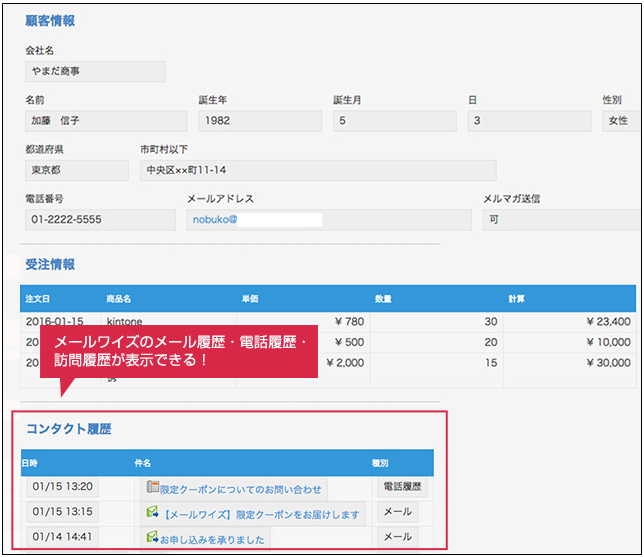Select the prefecture field 東京都
This screenshot has width=644, height=557.
point(76,170)
